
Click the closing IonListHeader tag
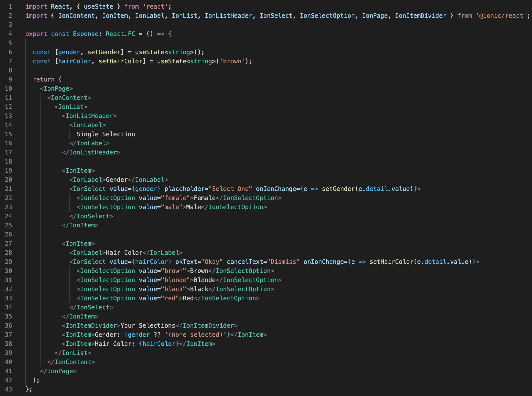91,152
